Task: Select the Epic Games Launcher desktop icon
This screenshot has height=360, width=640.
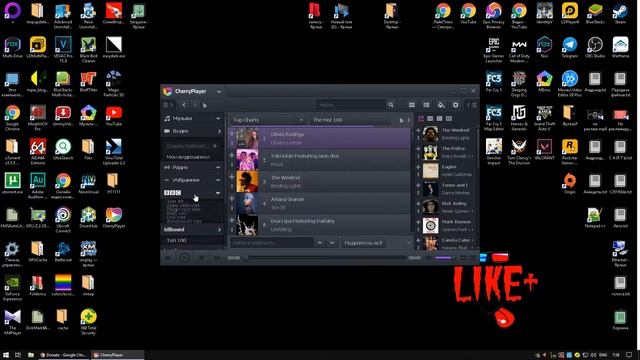Action: tap(493, 50)
